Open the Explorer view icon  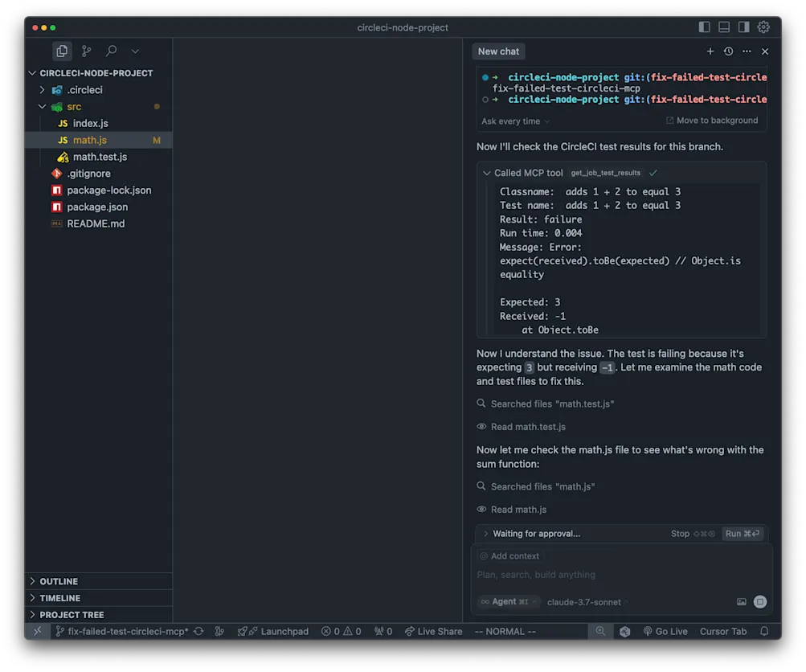point(62,51)
